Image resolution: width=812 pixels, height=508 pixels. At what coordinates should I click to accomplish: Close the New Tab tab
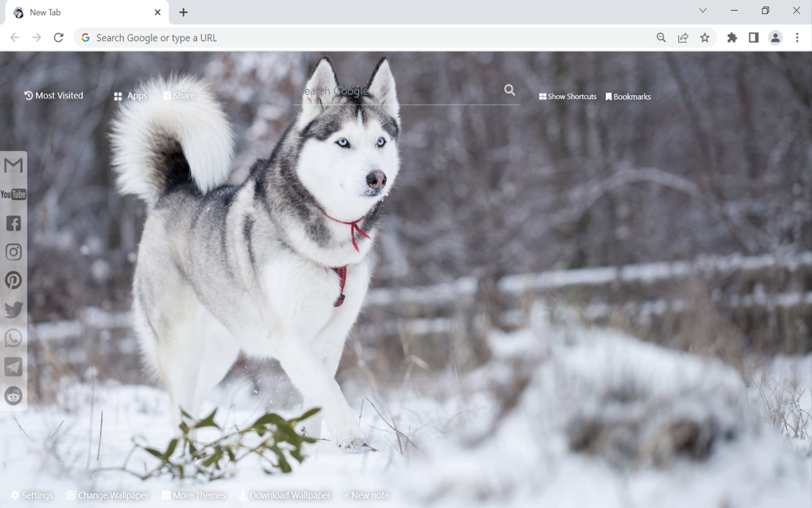click(x=157, y=12)
